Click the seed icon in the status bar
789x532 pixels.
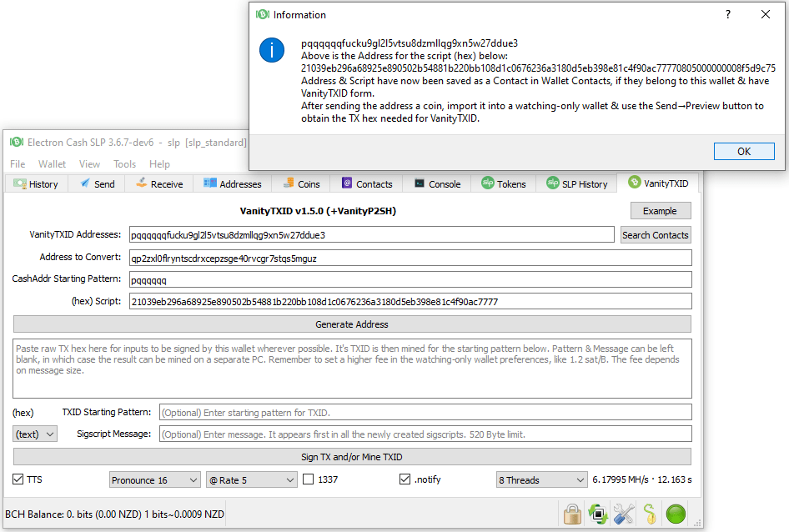pos(649,514)
